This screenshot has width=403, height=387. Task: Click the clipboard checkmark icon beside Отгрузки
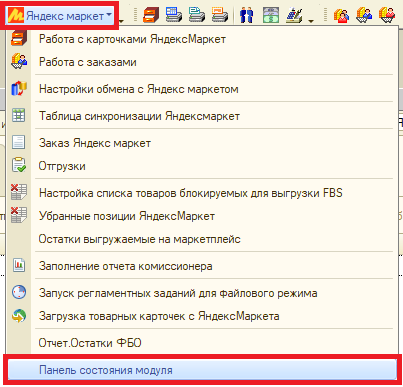pyautogui.click(x=19, y=165)
